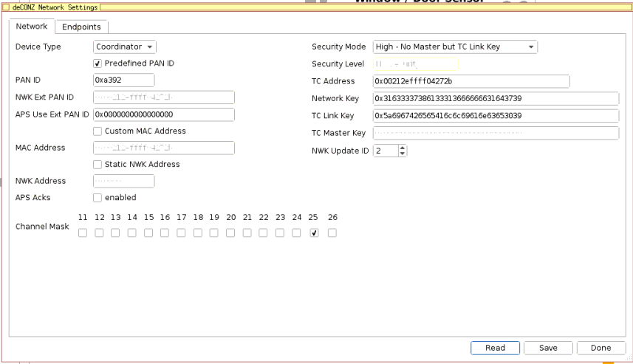Image resolution: width=633 pixels, height=364 pixels.
Task: Check channel 22 in Channel Mask
Action: click(x=263, y=233)
